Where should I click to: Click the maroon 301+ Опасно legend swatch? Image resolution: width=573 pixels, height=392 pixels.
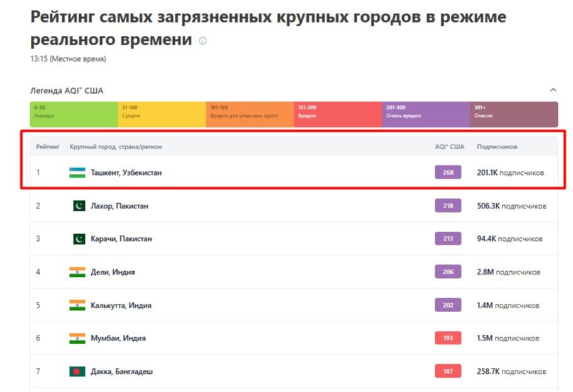(x=513, y=115)
